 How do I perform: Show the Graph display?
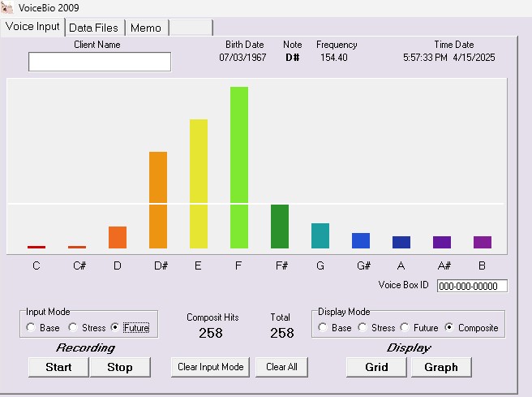(441, 367)
